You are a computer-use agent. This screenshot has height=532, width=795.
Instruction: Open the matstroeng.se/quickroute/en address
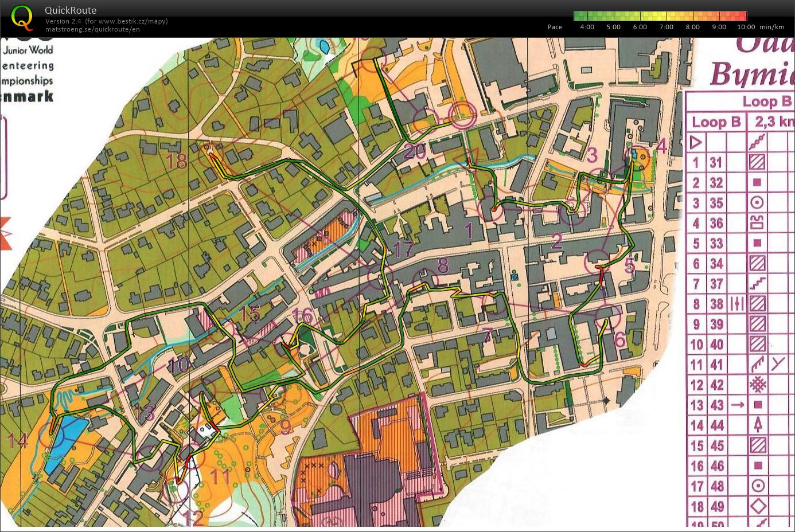(x=92, y=29)
